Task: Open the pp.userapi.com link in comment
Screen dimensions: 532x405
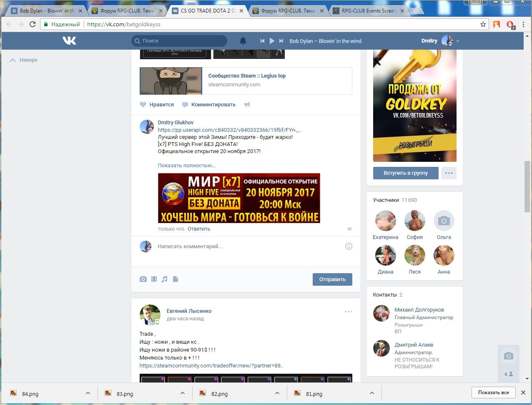Action: coord(229,130)
